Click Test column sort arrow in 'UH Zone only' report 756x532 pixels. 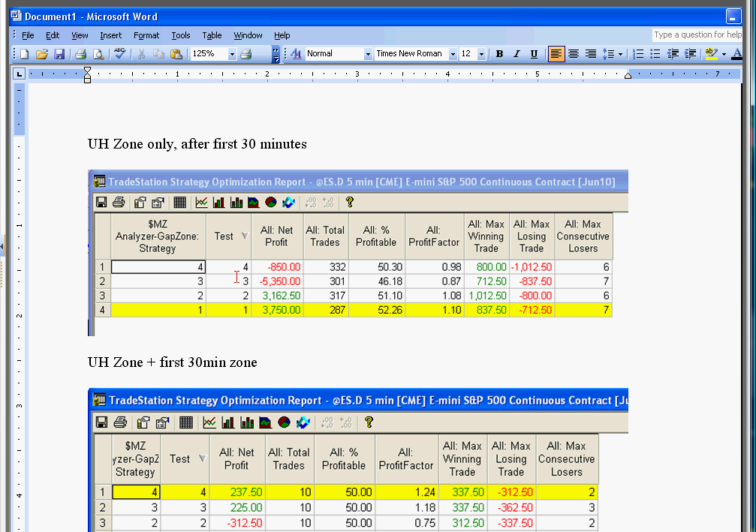coord(245,236)
